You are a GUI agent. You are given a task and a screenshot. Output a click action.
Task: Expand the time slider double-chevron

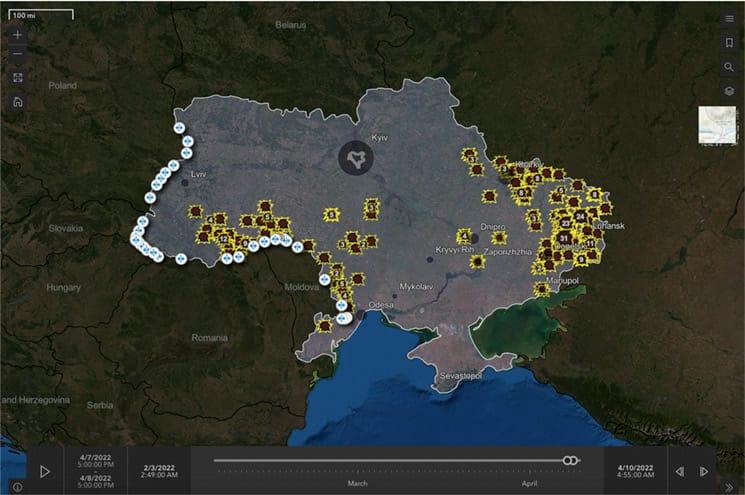pyautogui.click(x=728, y=487)
